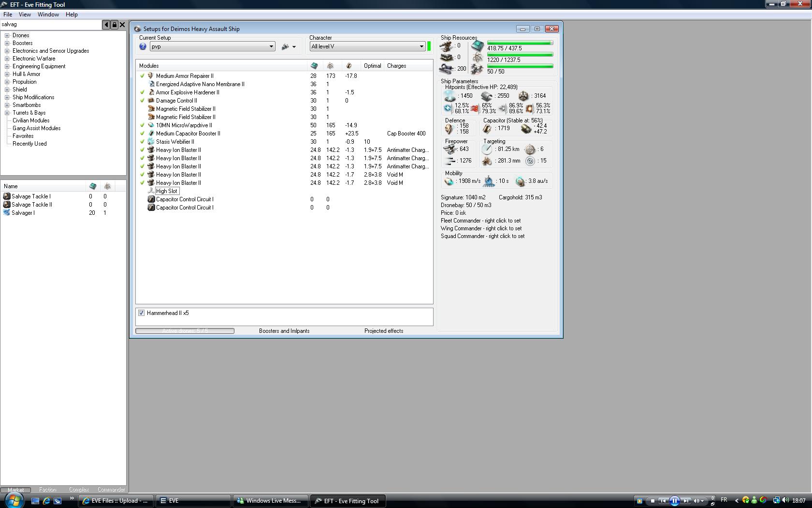The image size is (812, 508).
Task: Open the Window menu
Action: click(x=48, y=15)
